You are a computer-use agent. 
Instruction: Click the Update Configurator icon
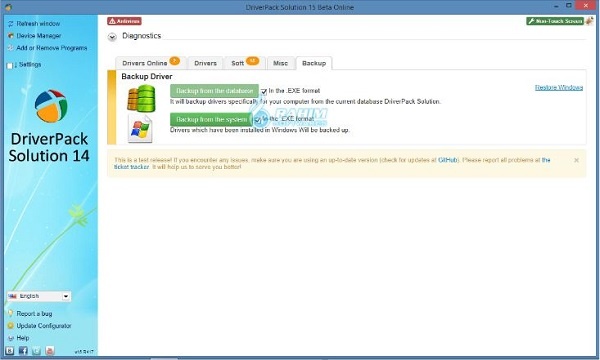pyautogui.click(x=11, y=326)
